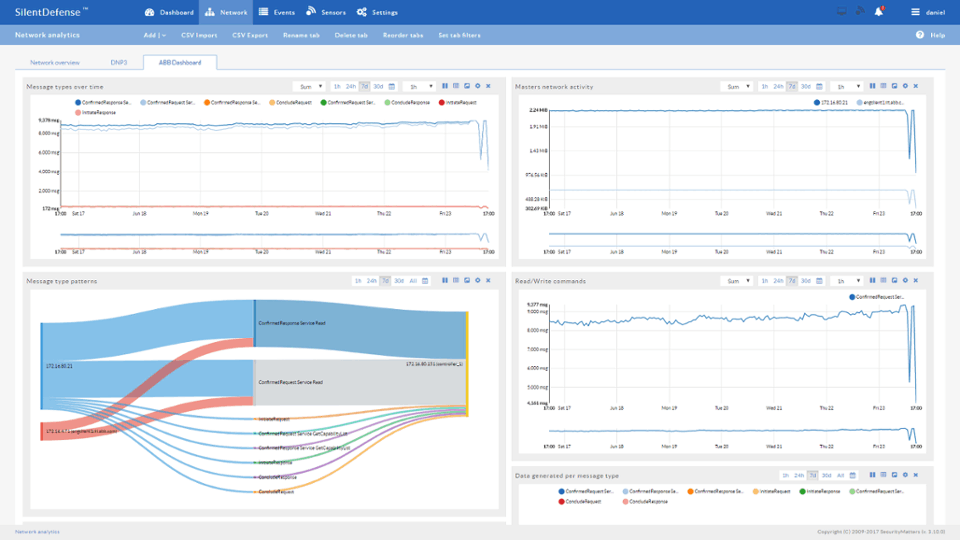Open Sum dropdown in Message types over time
960x540 pixels.
[308, 86]
